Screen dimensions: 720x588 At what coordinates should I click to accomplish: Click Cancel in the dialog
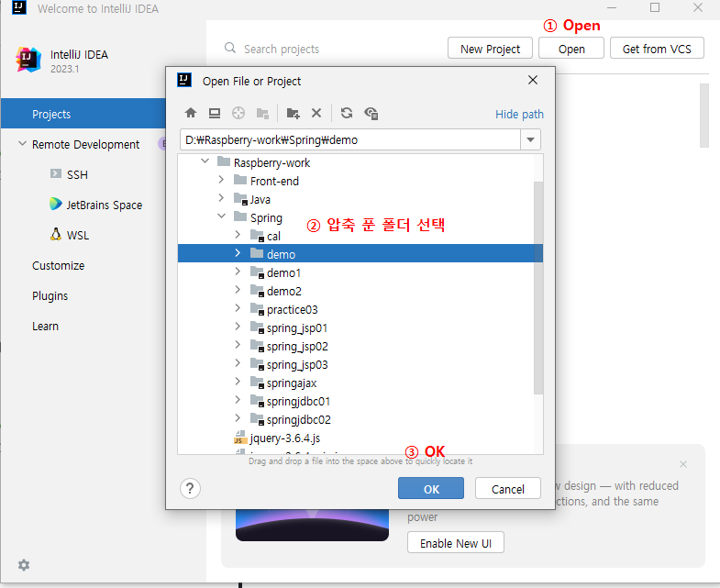tap(508, 488)
